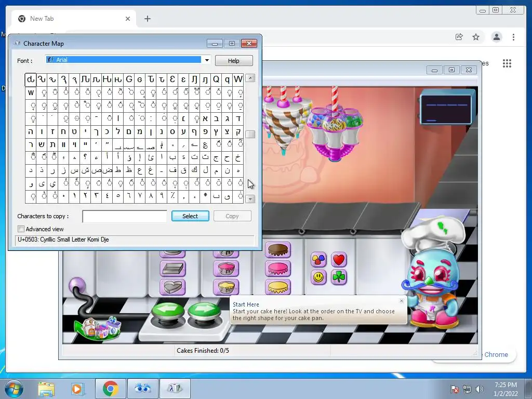Open the Font dropdown showing Arial
Screen dimensions: 532x399
[x=207, y=60]
